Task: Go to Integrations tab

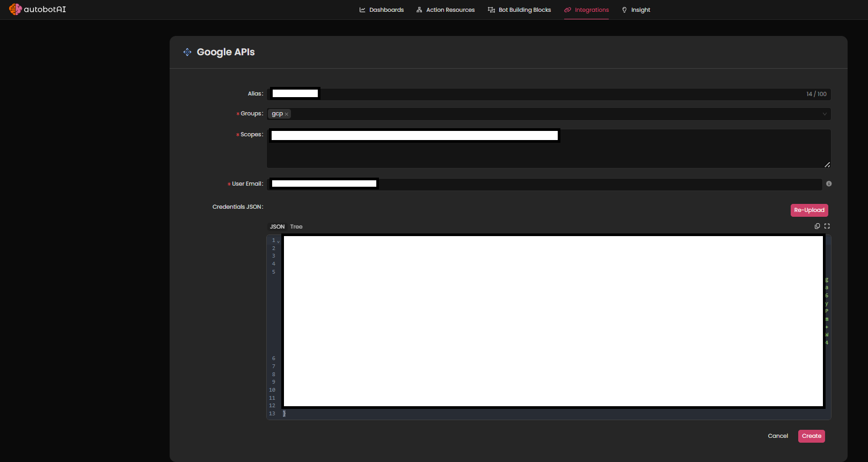Action: point(586,10)
